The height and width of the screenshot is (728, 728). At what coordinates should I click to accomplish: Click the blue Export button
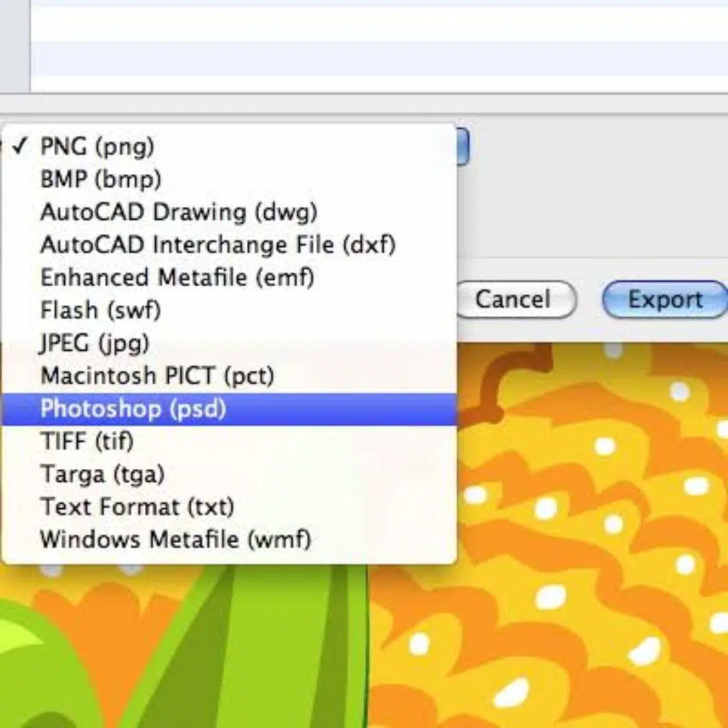(x=664, y=300)
